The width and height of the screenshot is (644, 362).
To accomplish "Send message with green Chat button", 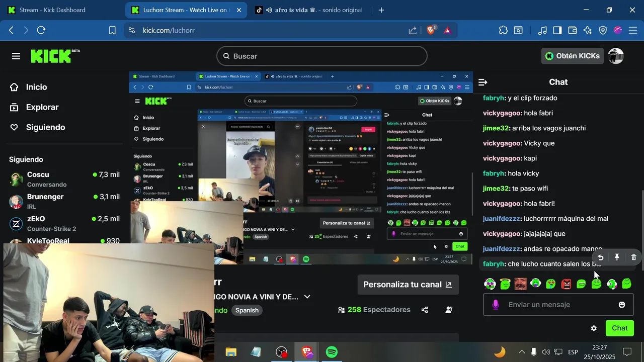I will coord(619,328).
